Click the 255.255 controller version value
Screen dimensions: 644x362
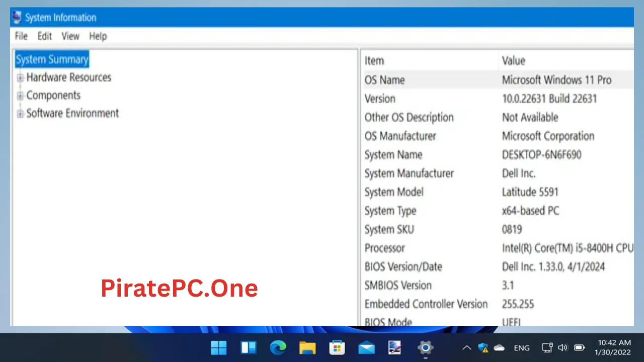click(518, 304)
